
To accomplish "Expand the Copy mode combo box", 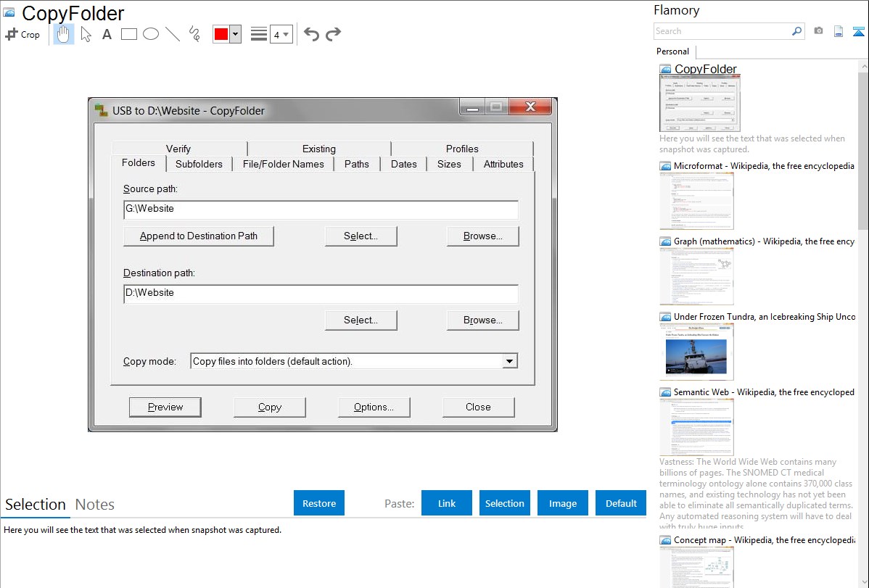I will [x=509, y=361].
